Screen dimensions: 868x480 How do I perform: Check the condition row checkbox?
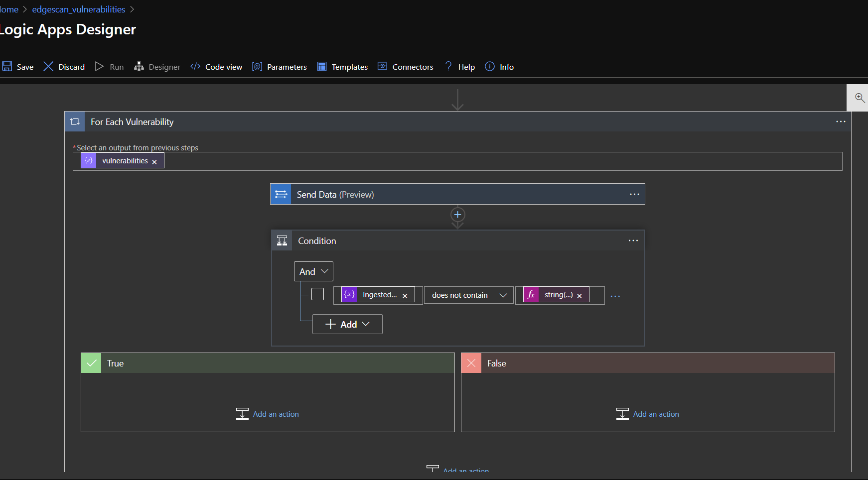click(x=317, y=294)
